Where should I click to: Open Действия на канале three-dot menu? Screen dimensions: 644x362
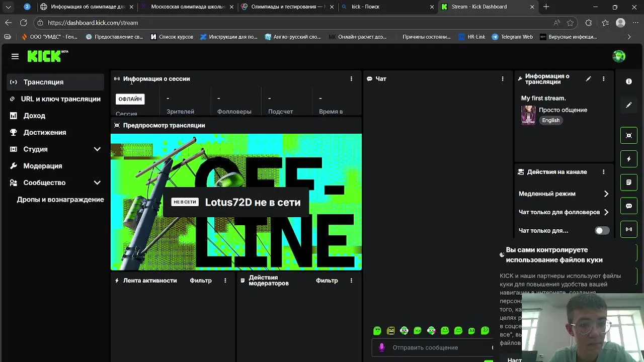point(603,172)
